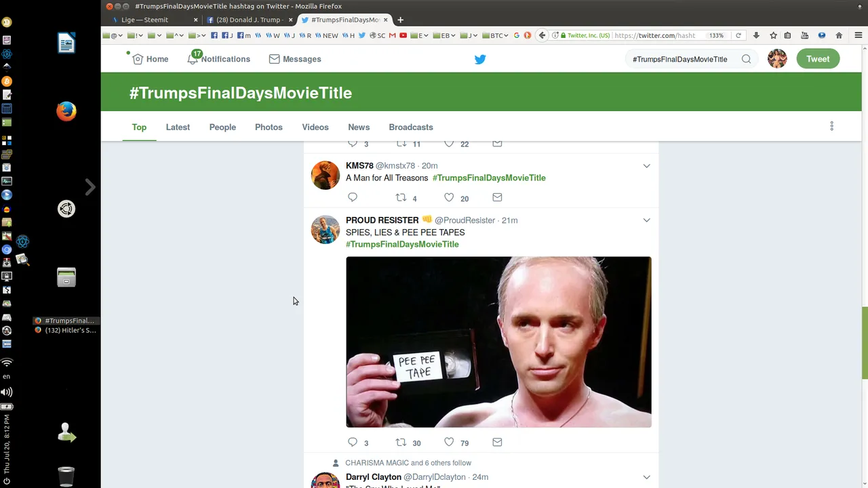
Task: Retweet the tweet showing 11 retweets
Action: (401, 144)
